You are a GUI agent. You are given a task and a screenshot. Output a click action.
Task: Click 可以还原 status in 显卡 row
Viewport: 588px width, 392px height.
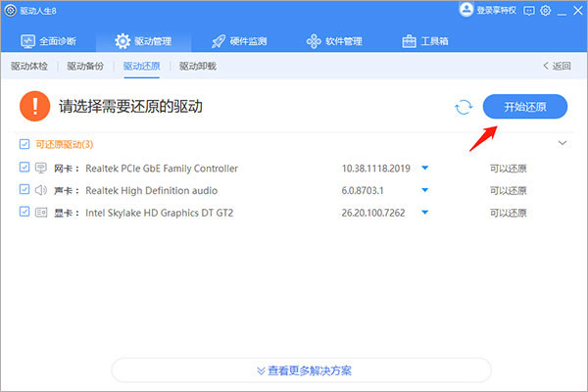click(x=509, y=213)
